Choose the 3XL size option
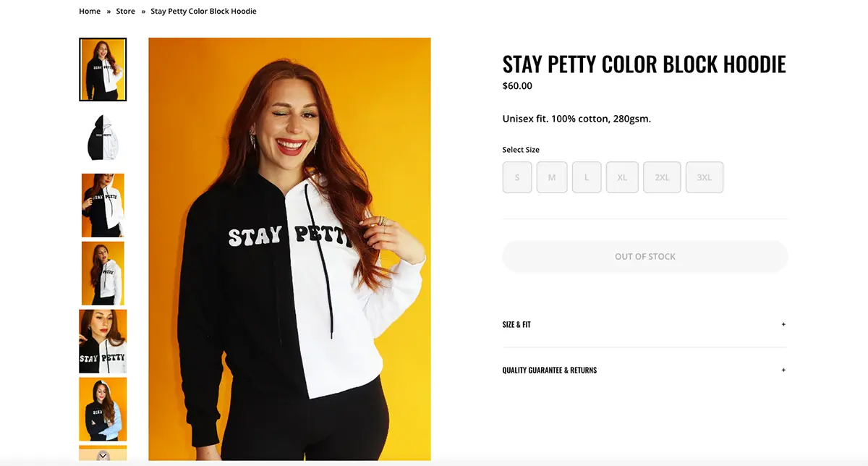 coord(705,177)
